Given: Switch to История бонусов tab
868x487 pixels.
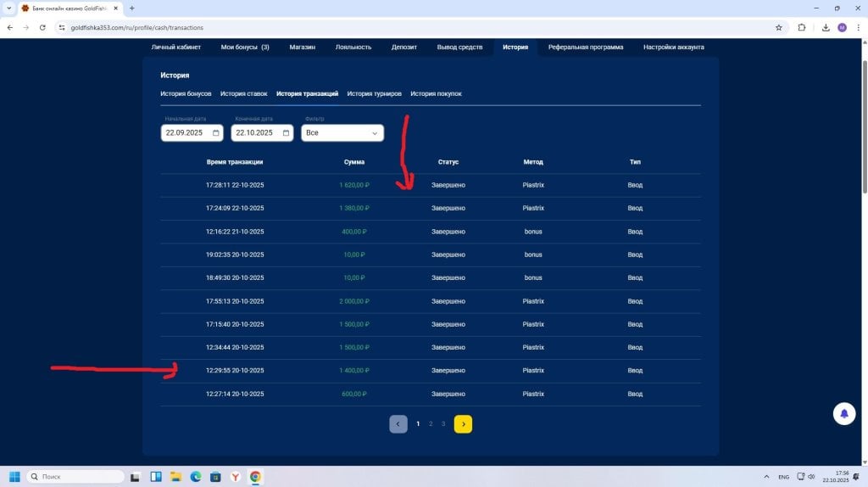Looking at the screenshot, I should click(x=186, y=93).
